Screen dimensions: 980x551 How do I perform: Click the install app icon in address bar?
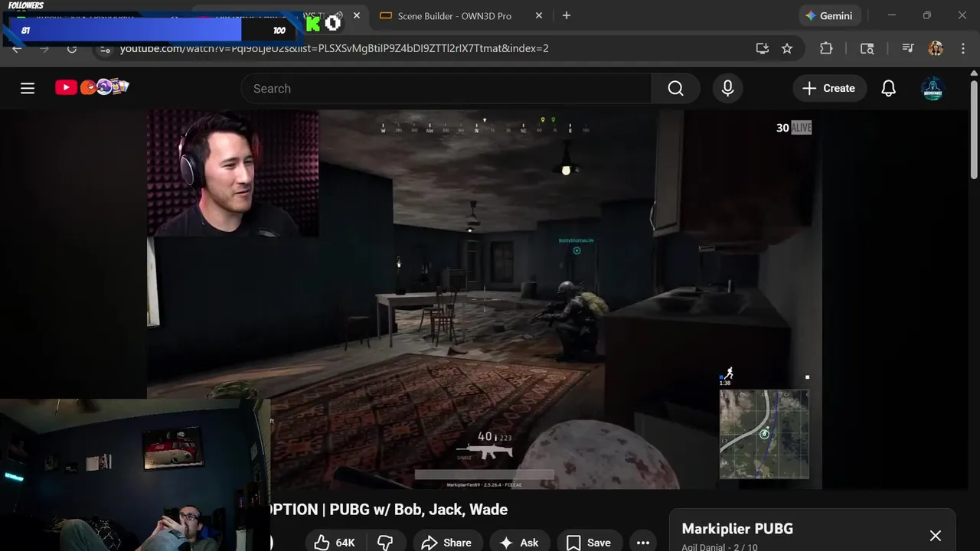coord(762,48)
